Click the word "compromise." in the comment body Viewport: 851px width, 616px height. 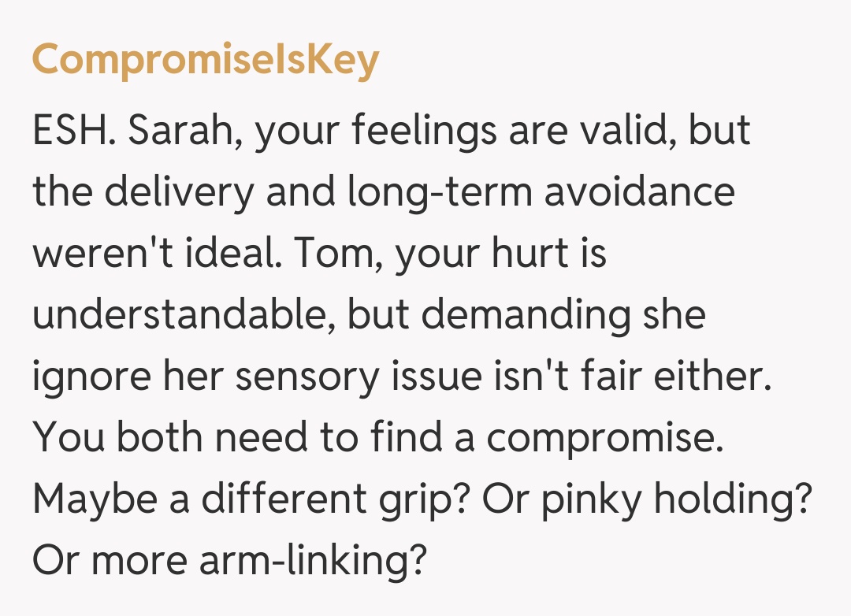tap(605, 439)
